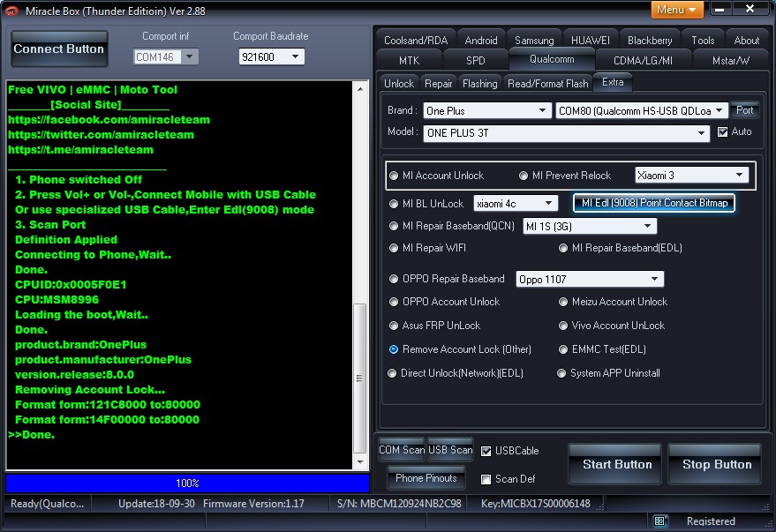
Task: Switch to the Coolsand/RDA tab
Action: click(416, 41)
